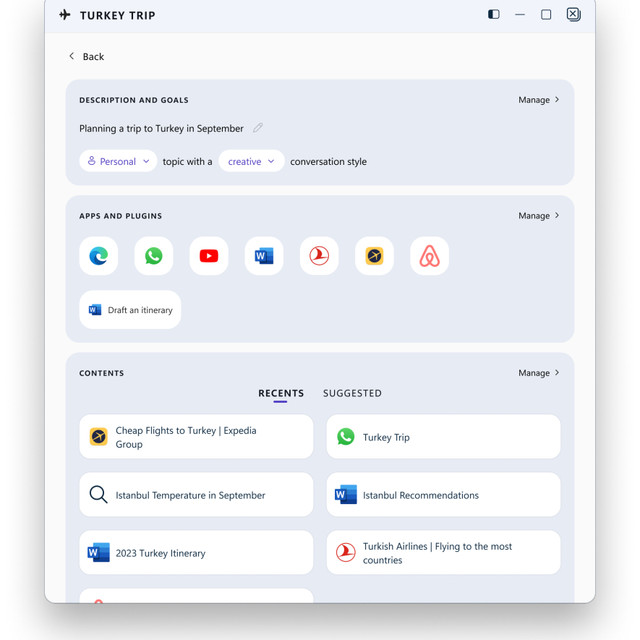This screenshot has width=640, height=640.
Task: Expand Manage for Description and Goals
Action: tap(539, 100)
